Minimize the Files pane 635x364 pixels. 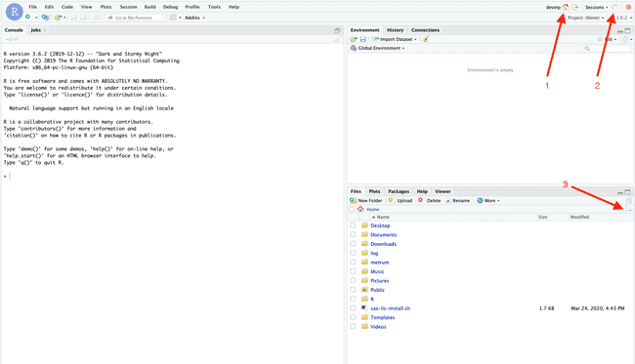pyautogui.click(x=620, y=192)
